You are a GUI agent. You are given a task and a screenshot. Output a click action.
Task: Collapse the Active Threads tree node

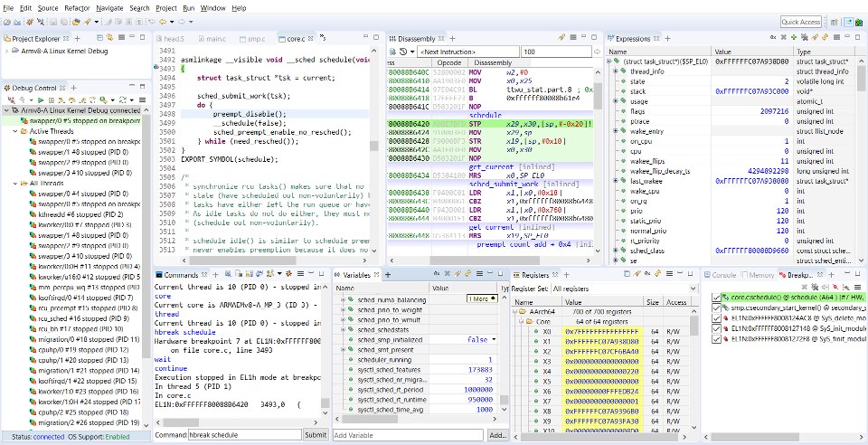(17, 131)
